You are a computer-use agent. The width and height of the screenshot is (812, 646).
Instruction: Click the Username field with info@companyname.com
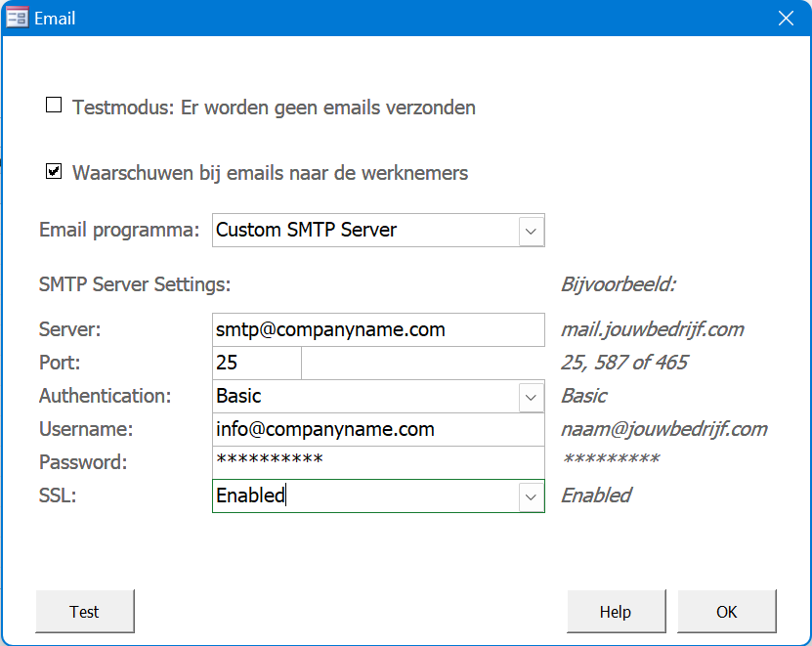(377, 430)
